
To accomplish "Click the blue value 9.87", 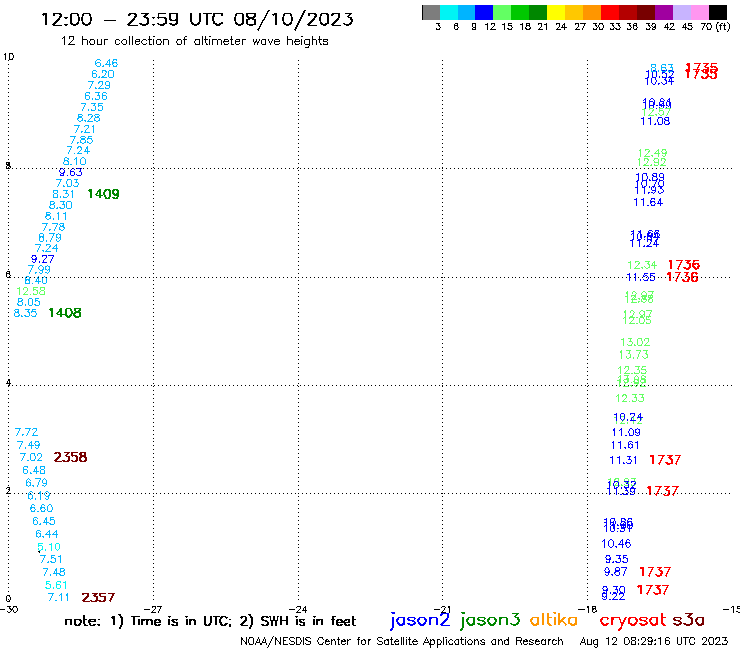I will 615,572.
